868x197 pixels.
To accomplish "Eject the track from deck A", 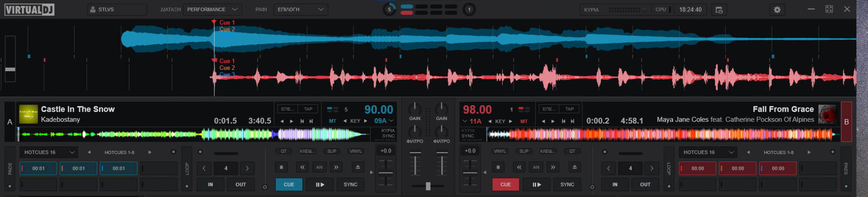I will tap(358, 167).
